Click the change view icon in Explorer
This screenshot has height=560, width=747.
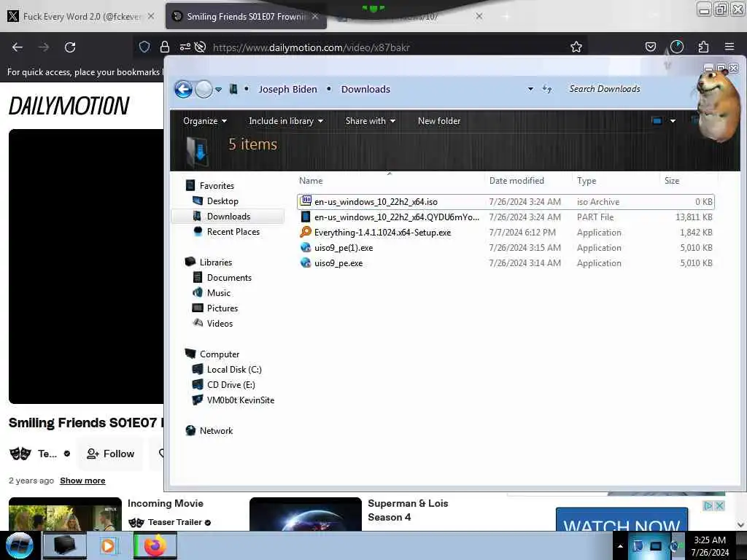tap(657, 121)
